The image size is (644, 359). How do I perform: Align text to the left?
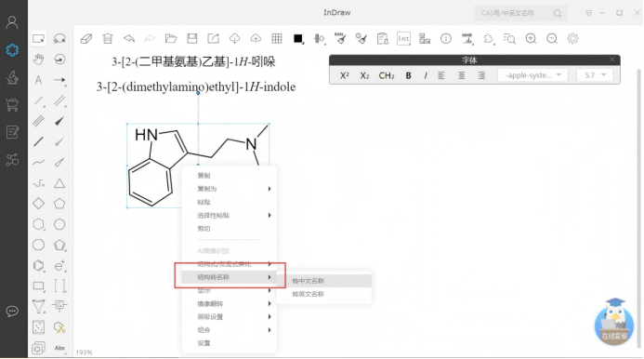coord(441,75)
